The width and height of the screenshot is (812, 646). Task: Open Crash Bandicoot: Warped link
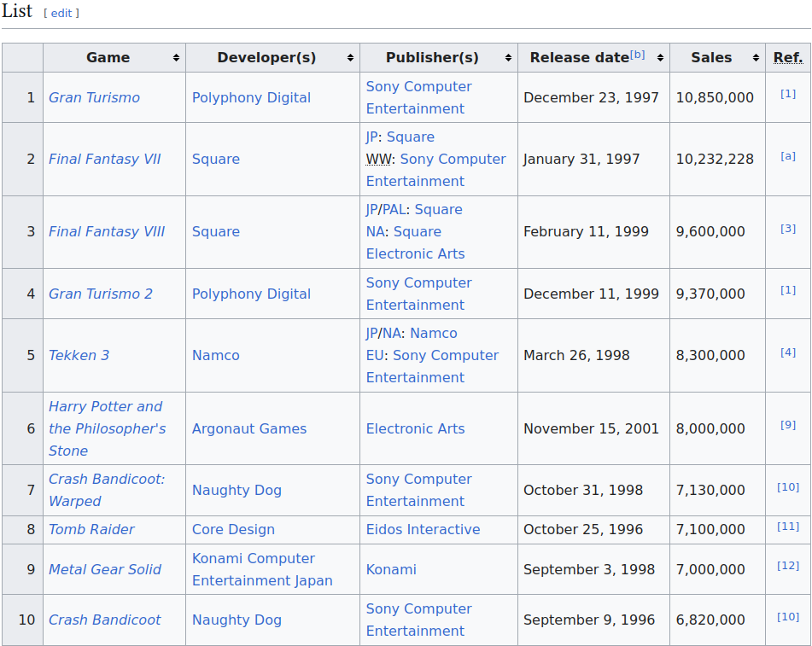tap(107, 490)
